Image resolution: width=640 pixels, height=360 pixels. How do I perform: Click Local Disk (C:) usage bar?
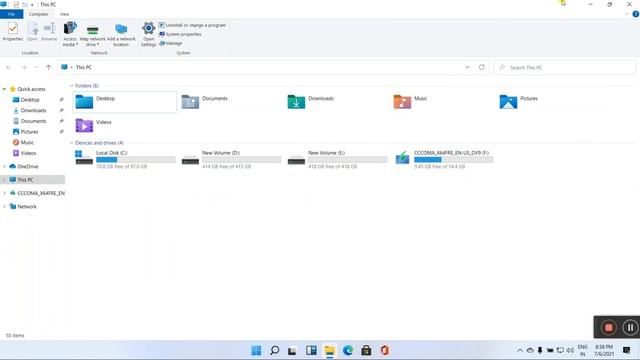(x=136, y=160)
